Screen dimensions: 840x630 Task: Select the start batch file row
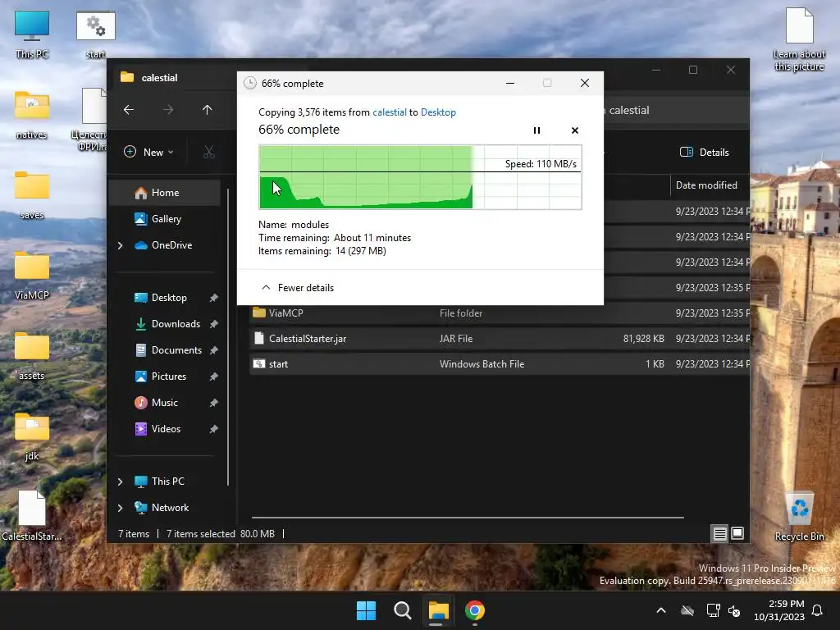pyautogui.click(x=500, y=364)
